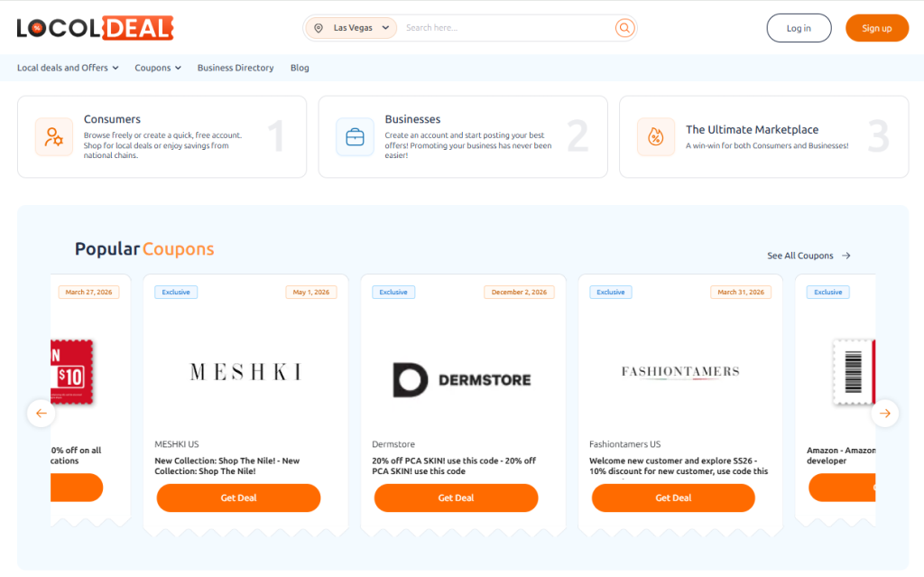The image size is (924, 577).
Task: Open See All Coupons link
Action: pyautogui.click(x=808, y=256)
